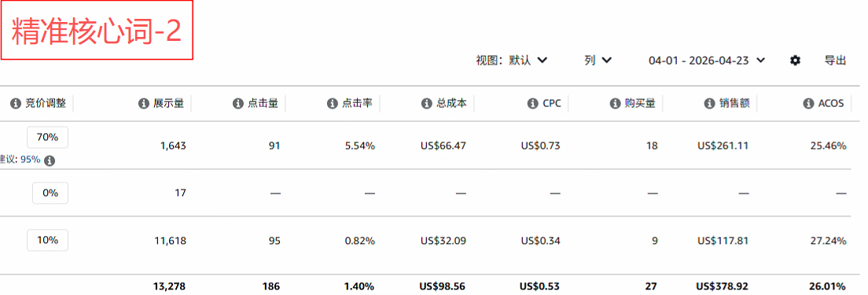Select average CPC US$0.53
Viewport: 868px width, 295px height.
(539, 286)
